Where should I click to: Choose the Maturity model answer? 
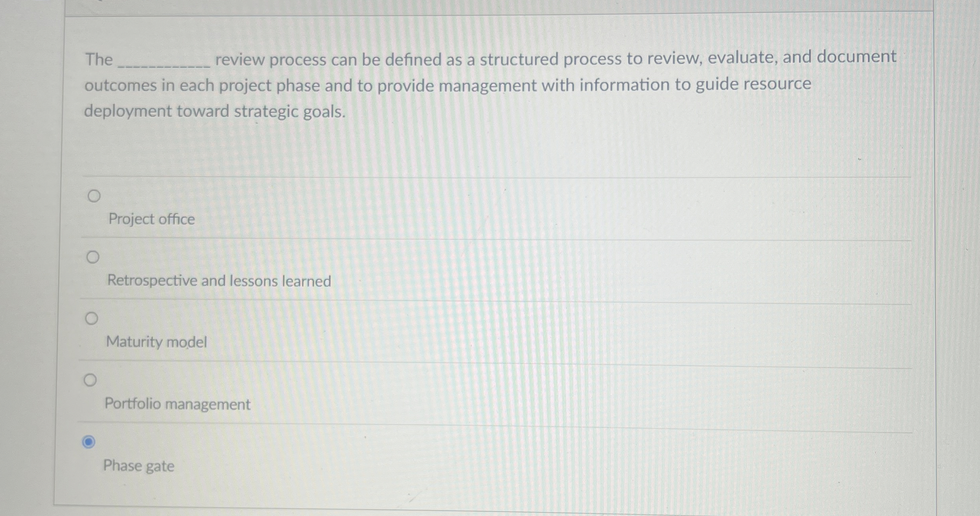(x=92, y=318)
